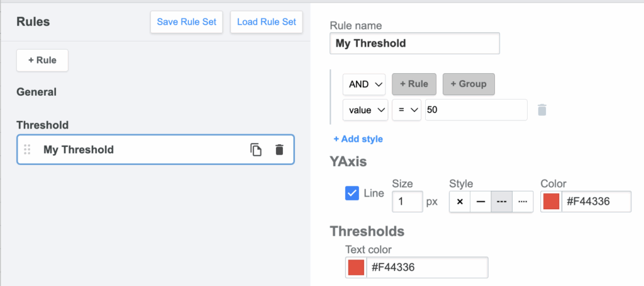Open the YAxis line color swatch
Image resolution: width=644 pixels, height=286 pixels.
point(552,202)
